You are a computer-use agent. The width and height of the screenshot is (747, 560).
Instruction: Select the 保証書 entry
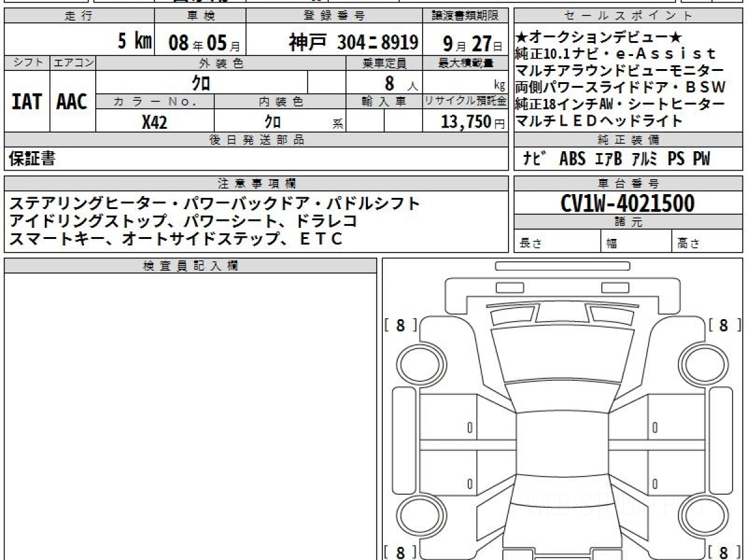(32, 159)
